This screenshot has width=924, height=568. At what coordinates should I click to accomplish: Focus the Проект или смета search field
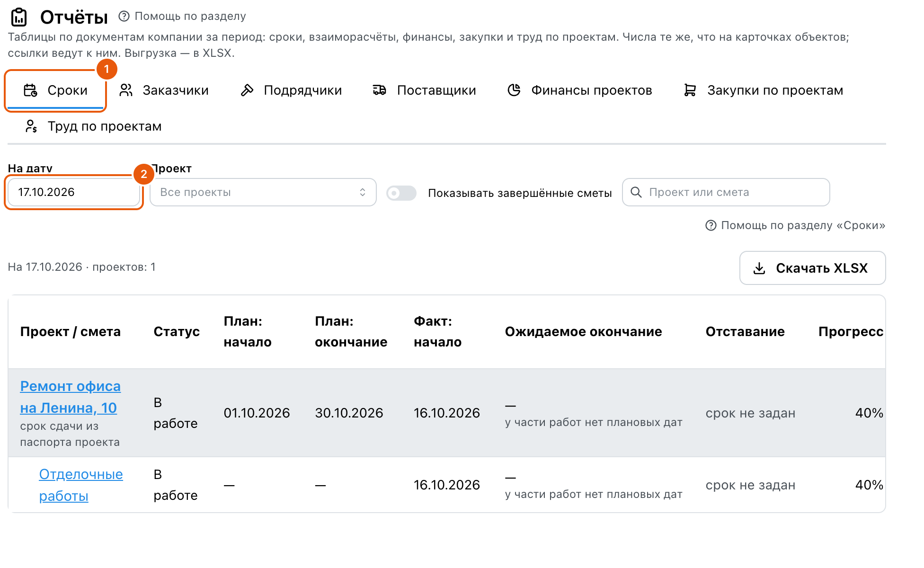pyautogui.click(x=726, y=192)
